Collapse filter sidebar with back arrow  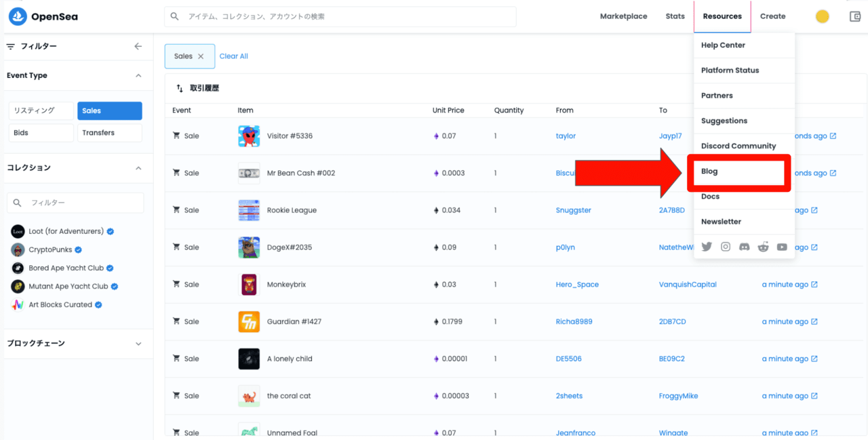tap(138, 46)
